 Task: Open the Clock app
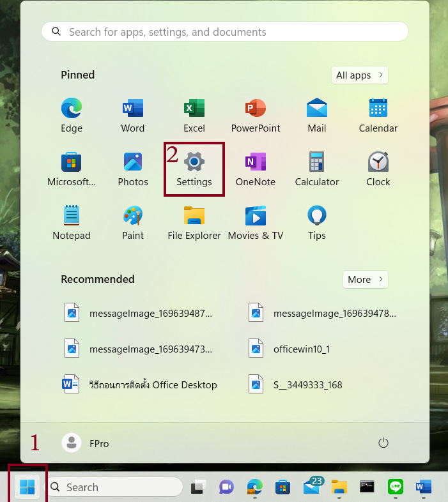[x=378, y=169]
